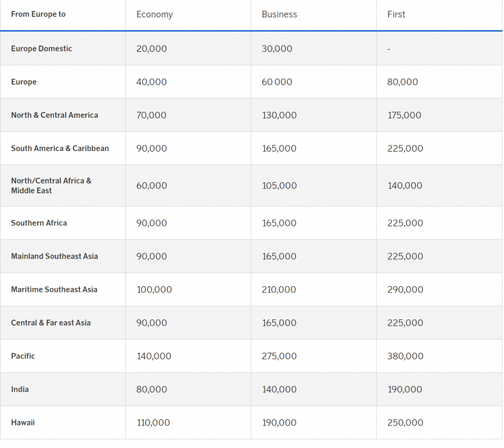Select the 130,000 Business value
Viewport: 504px width, 448px height.
pos(279,115)
